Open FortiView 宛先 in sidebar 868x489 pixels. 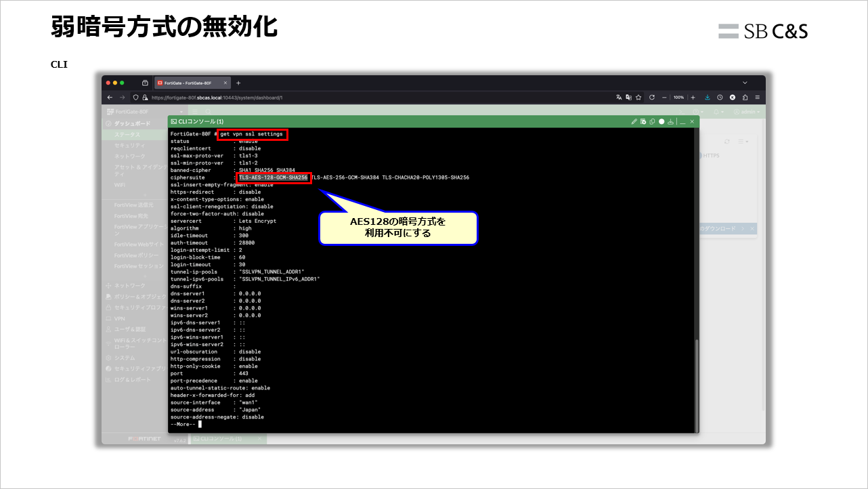[x=134, y=215]
